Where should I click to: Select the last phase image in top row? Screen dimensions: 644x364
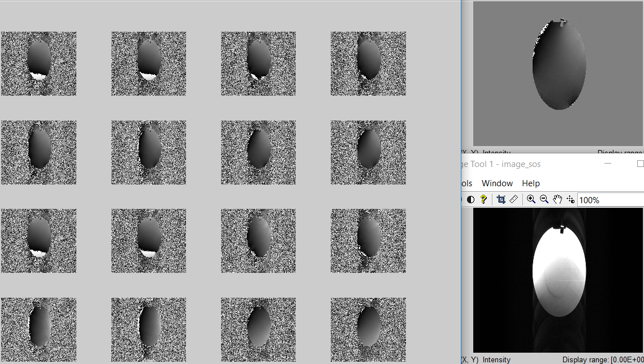click(368, 63)
